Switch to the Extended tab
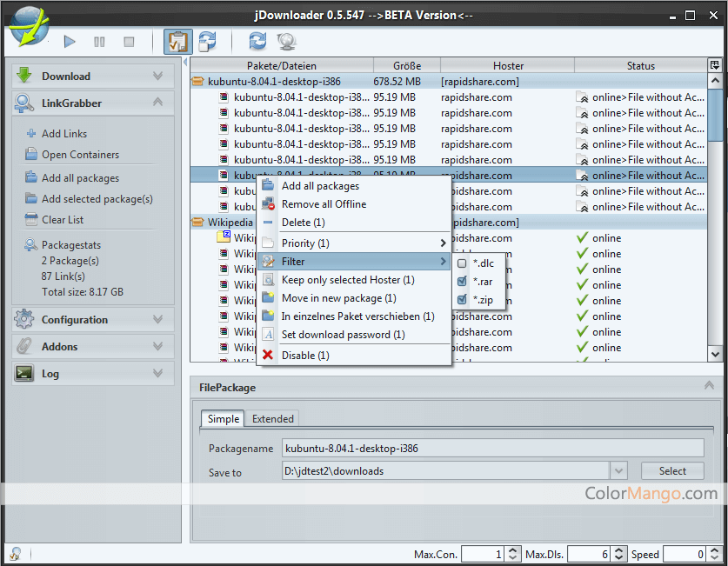 [x=272, y=418]
